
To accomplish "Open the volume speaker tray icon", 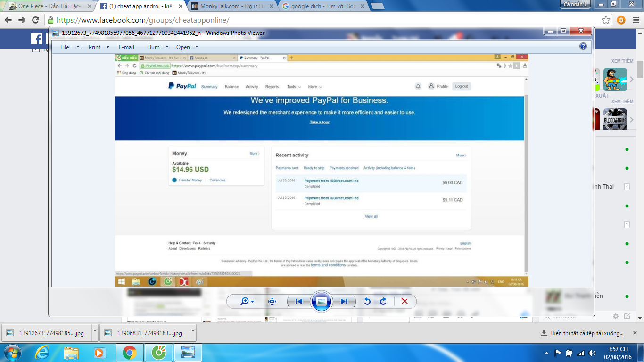I will click(x=592, y=353).
